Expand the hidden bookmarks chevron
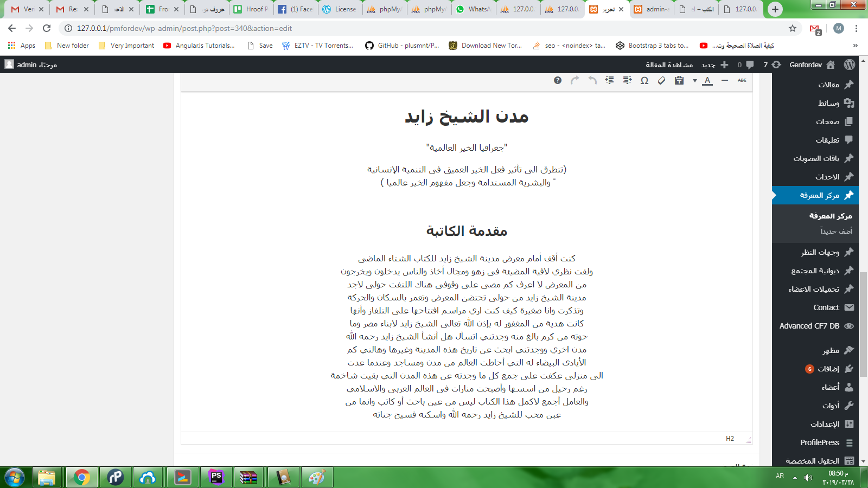The width and height of the screenshot is (868, 488). click(856, 46)
